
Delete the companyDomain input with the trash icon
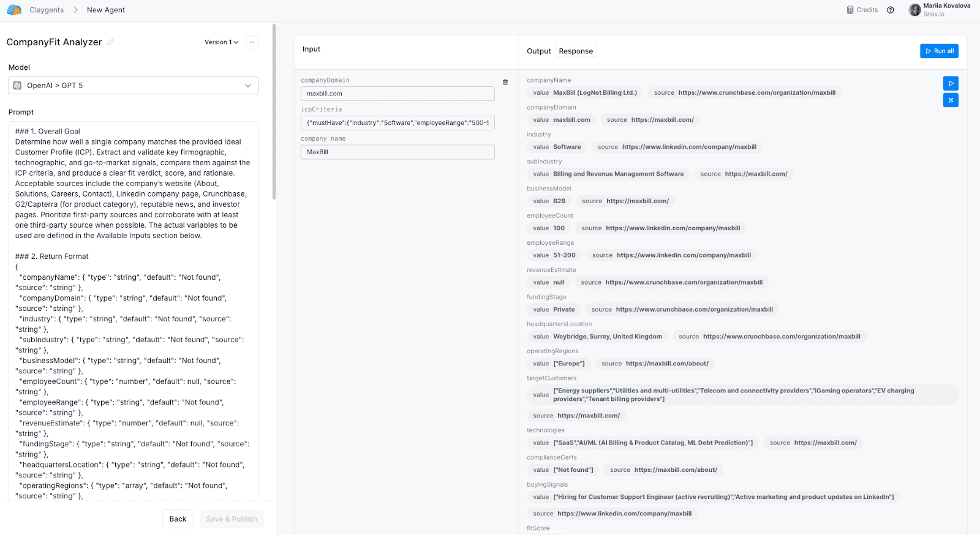[x=505, y=82]
